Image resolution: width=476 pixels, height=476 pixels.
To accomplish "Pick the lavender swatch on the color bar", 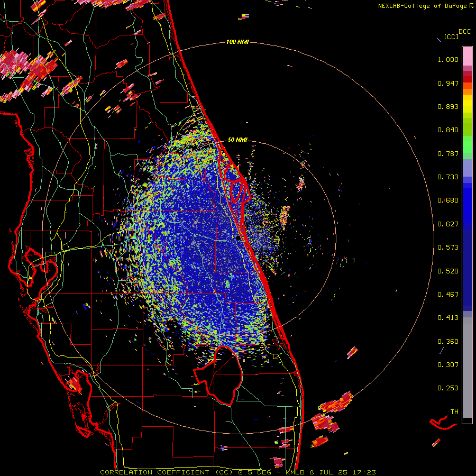I will (x=467, y=168).
